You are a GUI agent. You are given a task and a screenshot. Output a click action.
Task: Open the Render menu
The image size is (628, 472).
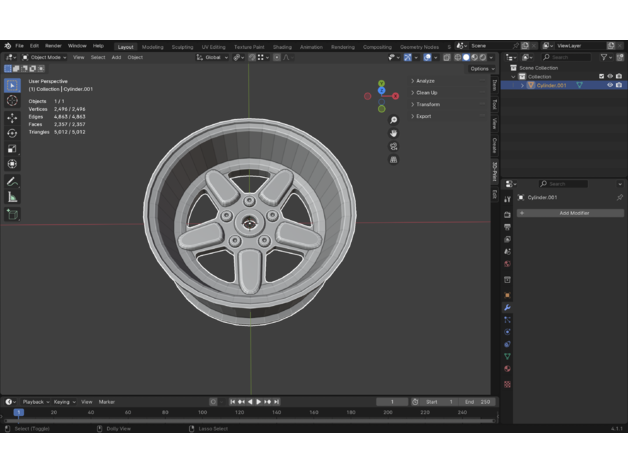coord(53,46)
